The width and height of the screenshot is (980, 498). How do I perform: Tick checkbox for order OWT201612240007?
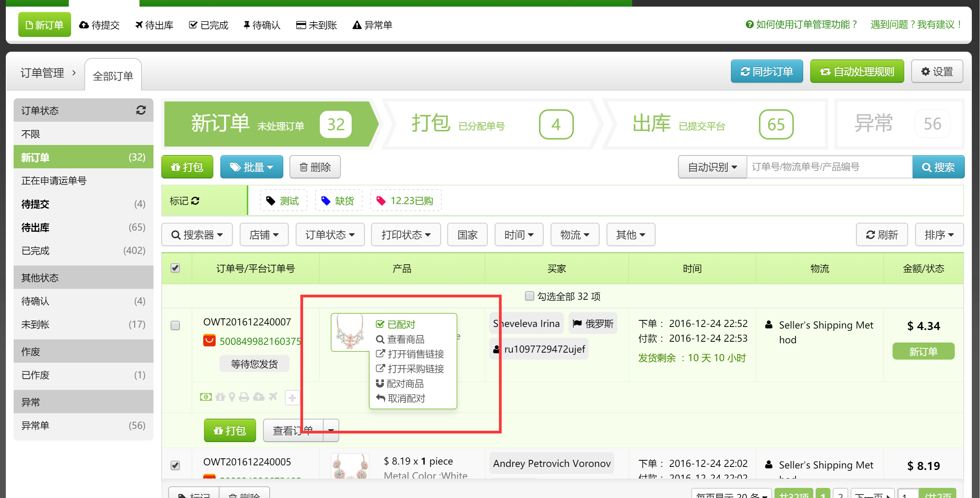[x=175, y=325]
